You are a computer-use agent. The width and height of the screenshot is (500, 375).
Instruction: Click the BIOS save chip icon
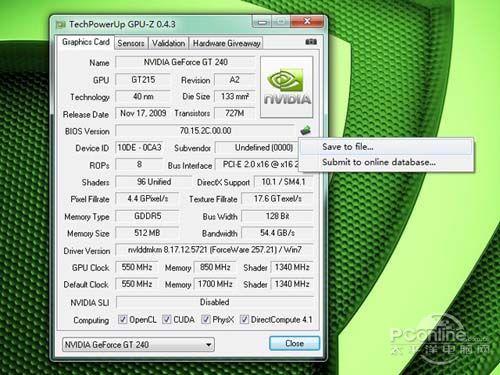(x=306, y=130)
